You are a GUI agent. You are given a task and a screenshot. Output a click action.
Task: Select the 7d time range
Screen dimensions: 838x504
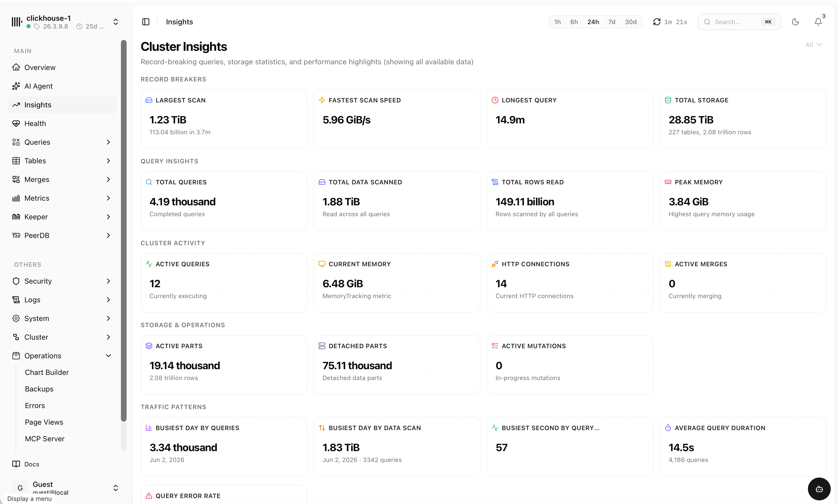[x=612, y=22]
